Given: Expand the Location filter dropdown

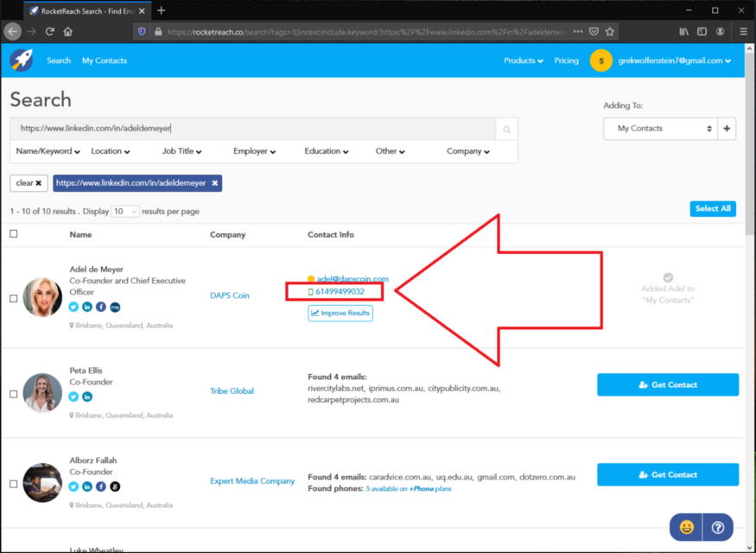Looking at the screenshot, I should pyautogui.click(x=111, y=151).
